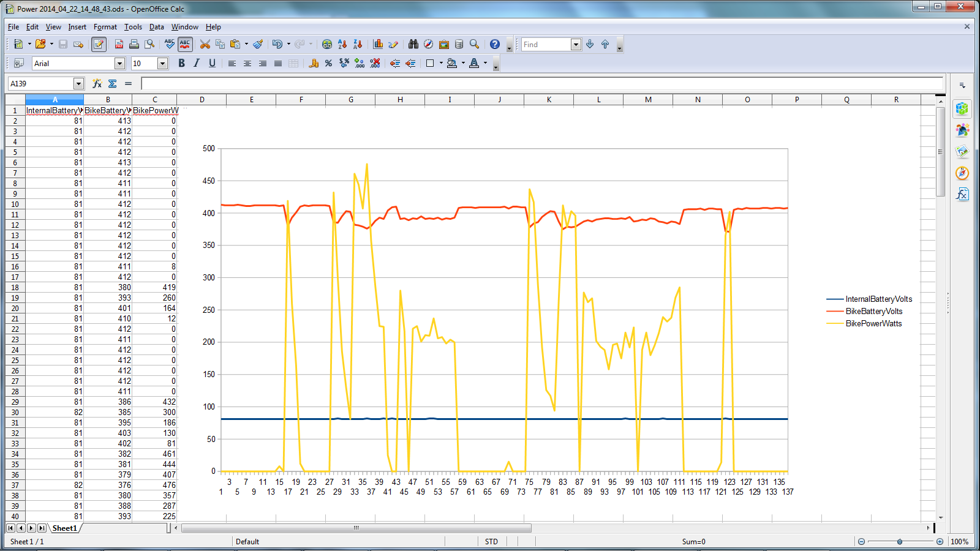Sort Descending with the Z-A icon

(358, 44)
